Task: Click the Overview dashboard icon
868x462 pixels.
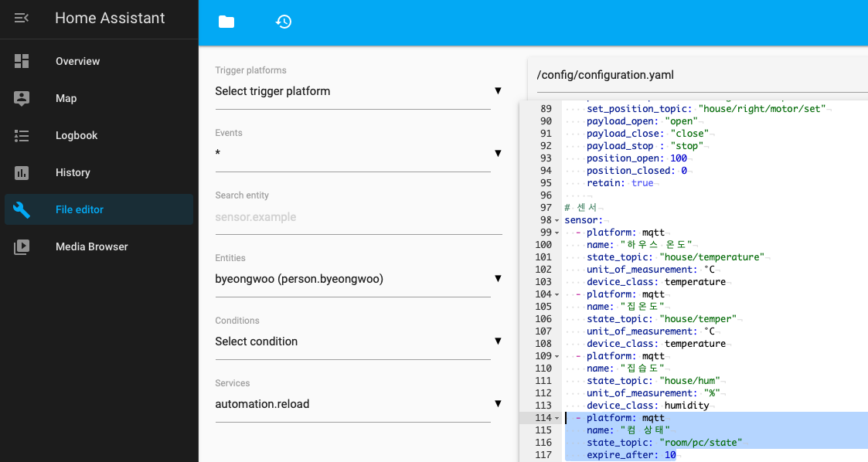Action: [x=22, y=61]
